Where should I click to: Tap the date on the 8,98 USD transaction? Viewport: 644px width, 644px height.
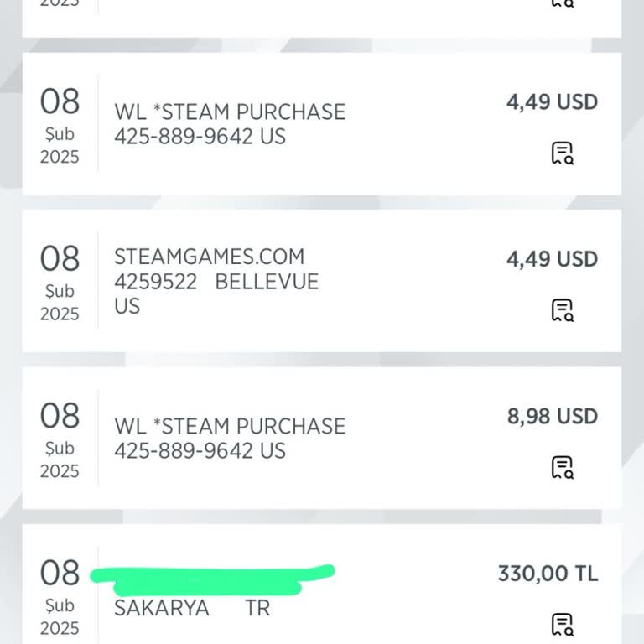coord(59,439)
